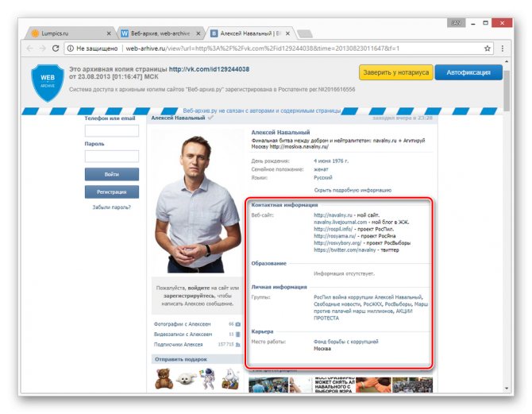Click the page vertical scrollbar thumb
Viewport: 532px width, 414px height.
[x=507, y=91]
